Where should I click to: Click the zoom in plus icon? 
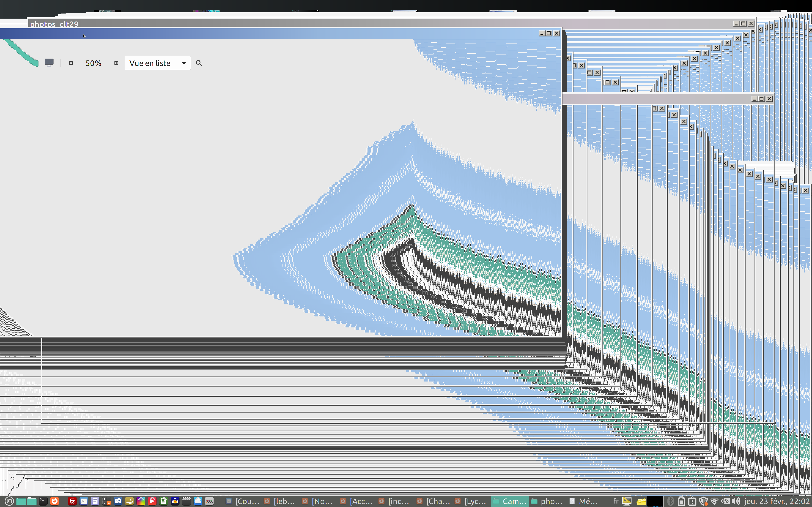116,63
